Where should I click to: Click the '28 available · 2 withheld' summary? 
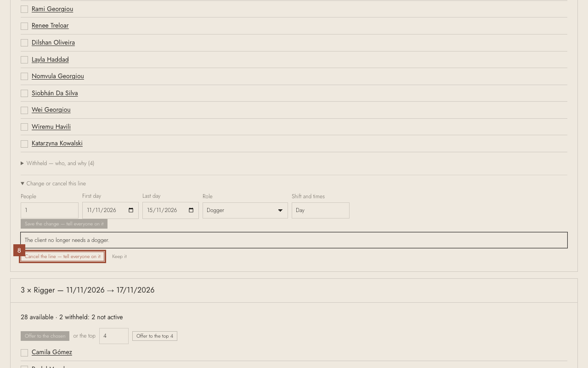(x=72, y=317)
